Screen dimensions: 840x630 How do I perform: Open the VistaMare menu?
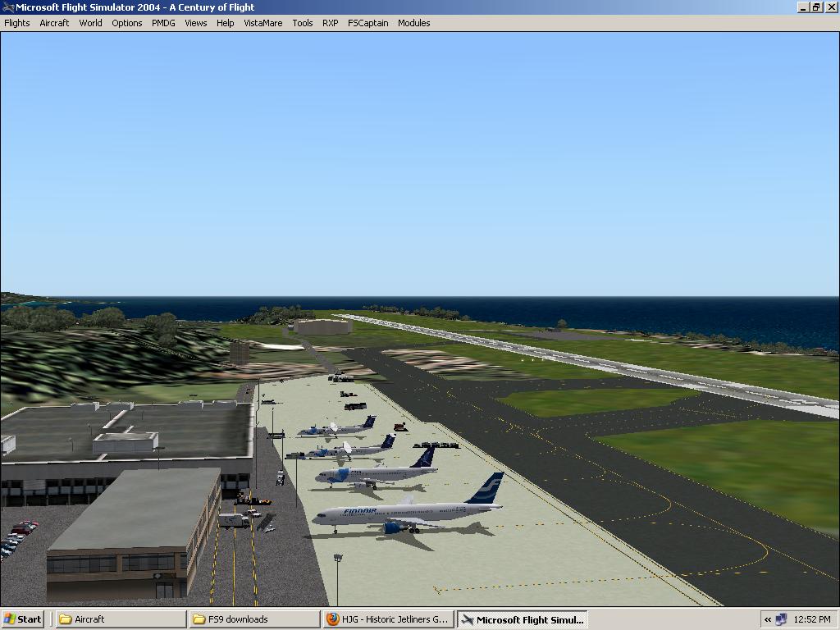[x=263, y=23]
